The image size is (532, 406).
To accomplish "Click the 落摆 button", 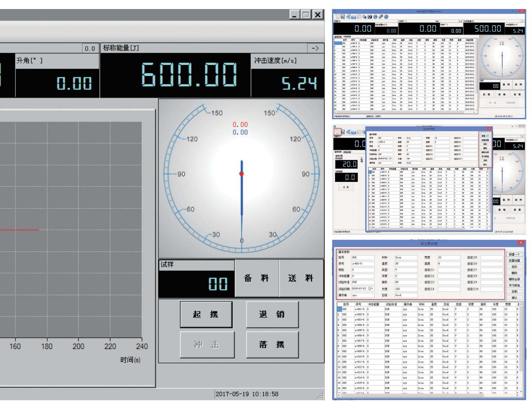I will coord(272,345).
